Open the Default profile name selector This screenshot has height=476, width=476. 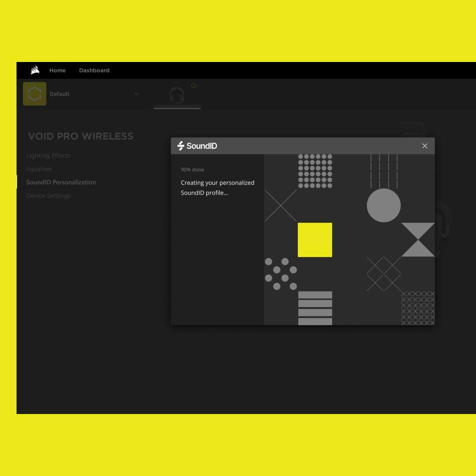tap(59, 94)
